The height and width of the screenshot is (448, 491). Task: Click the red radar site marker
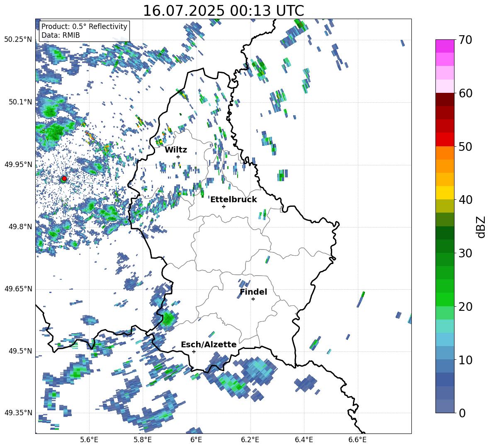coord(64,179)
